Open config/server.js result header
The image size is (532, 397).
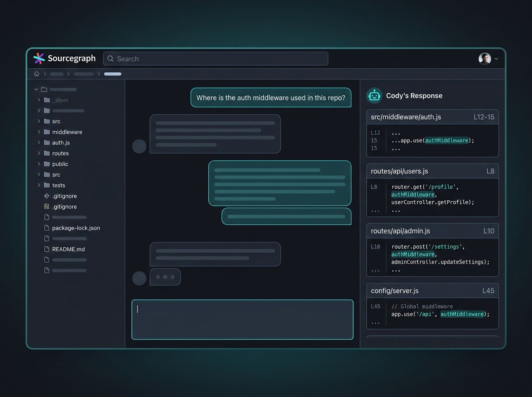(433, 291)
